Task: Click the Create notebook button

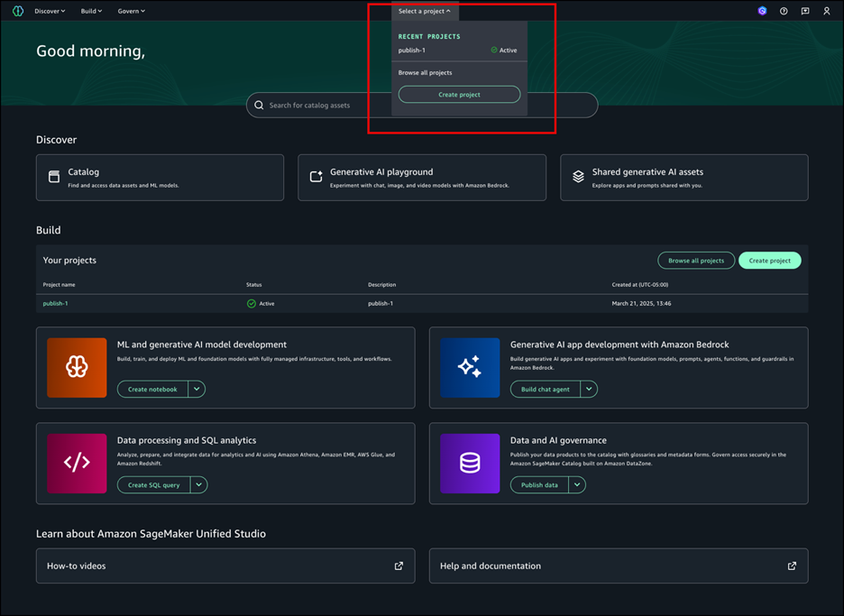Action: click(x=152, y=389)
